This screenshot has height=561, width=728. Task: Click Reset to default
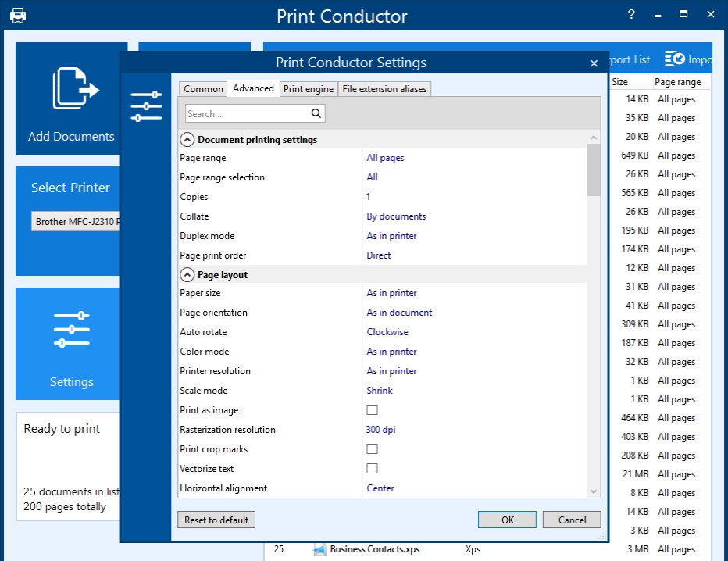click(x=216, y=519)
